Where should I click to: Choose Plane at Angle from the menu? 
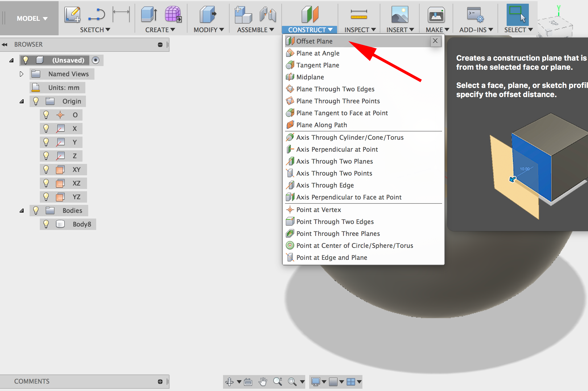(363, 53)
